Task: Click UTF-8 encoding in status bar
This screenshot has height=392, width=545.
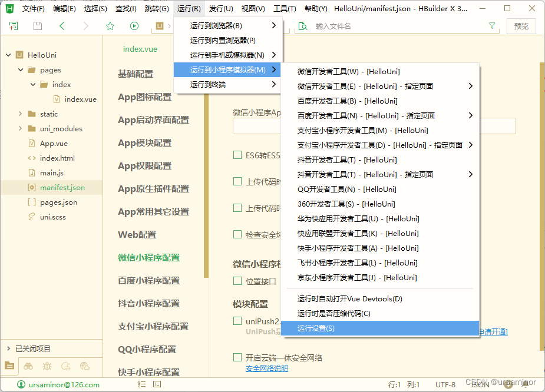Action: 445,385
